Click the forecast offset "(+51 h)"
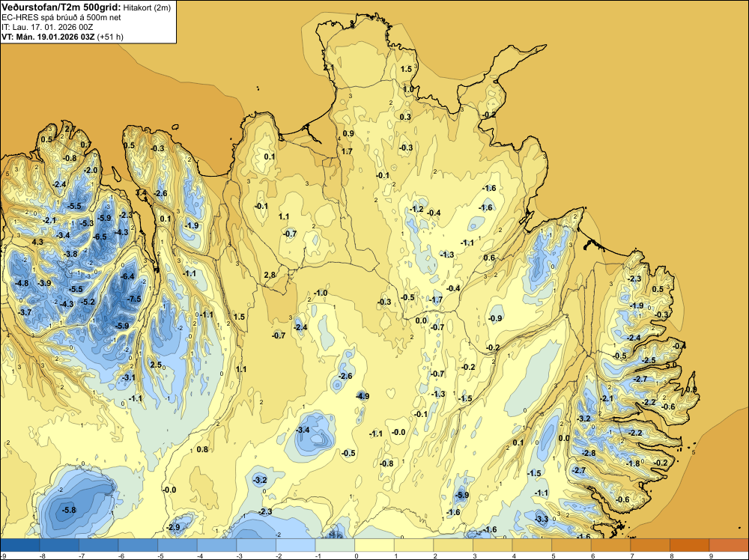 point(110,37)
